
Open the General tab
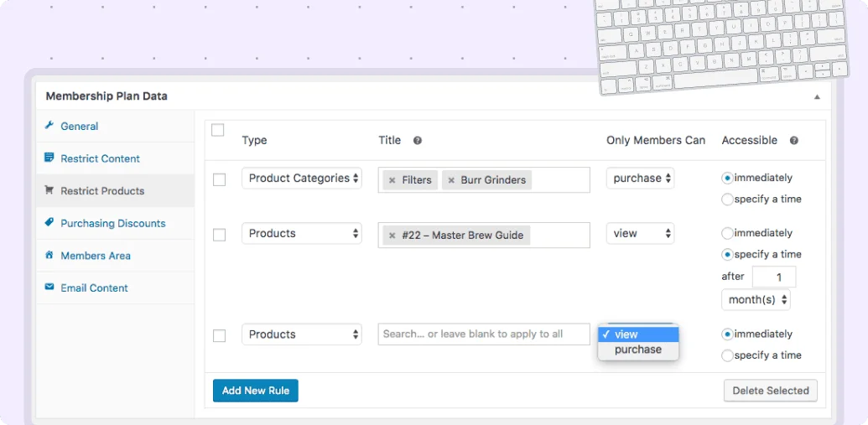coord(115,127)
